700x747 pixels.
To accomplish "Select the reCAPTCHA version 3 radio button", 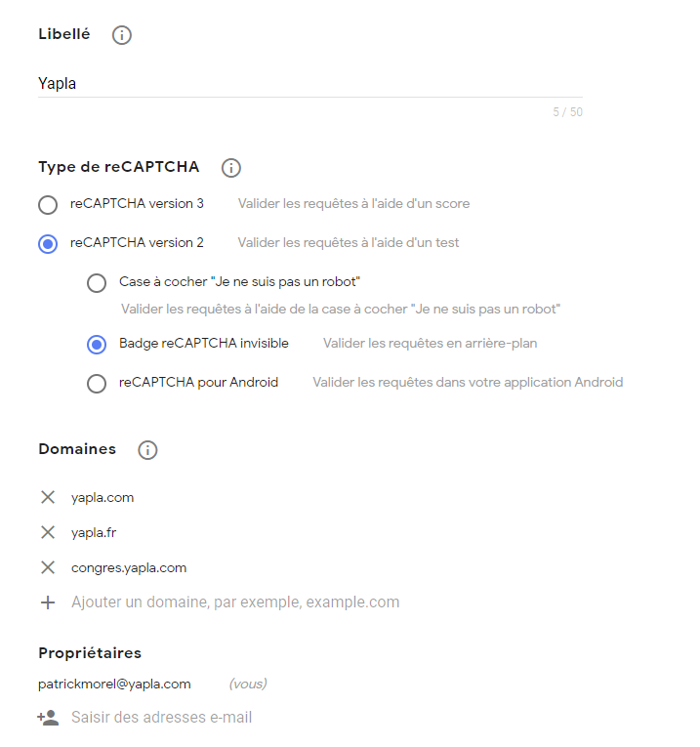I will pyautogui.click(x=48, y=205).
